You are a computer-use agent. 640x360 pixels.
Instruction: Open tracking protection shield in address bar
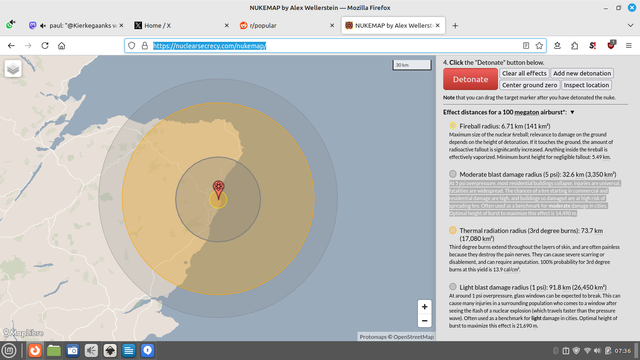[131, 46]
